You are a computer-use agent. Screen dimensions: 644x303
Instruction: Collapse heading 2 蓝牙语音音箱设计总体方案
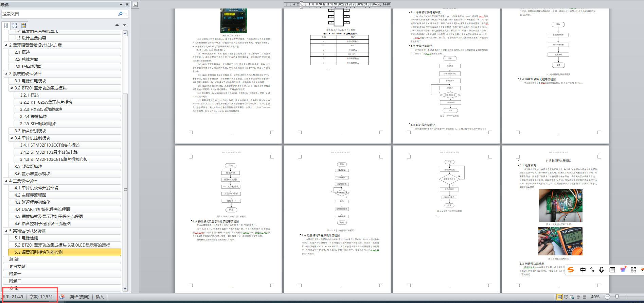coord(6,45)
